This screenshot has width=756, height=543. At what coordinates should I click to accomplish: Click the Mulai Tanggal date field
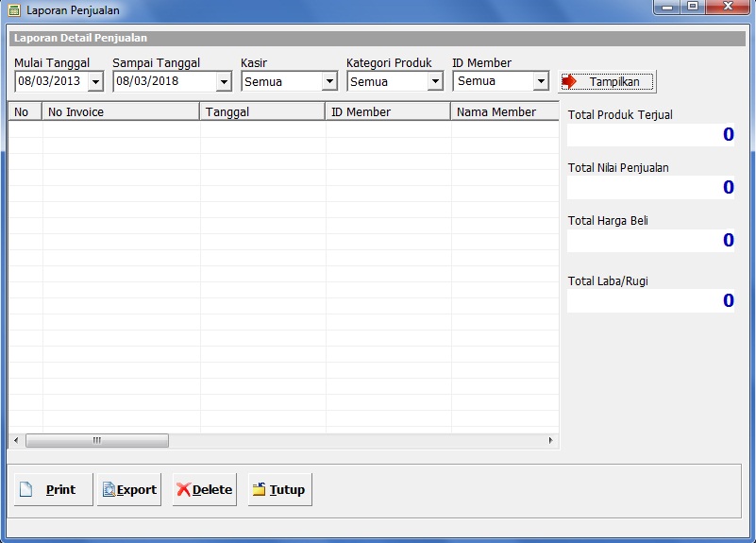pyautogui.click(x=51, y=82)
